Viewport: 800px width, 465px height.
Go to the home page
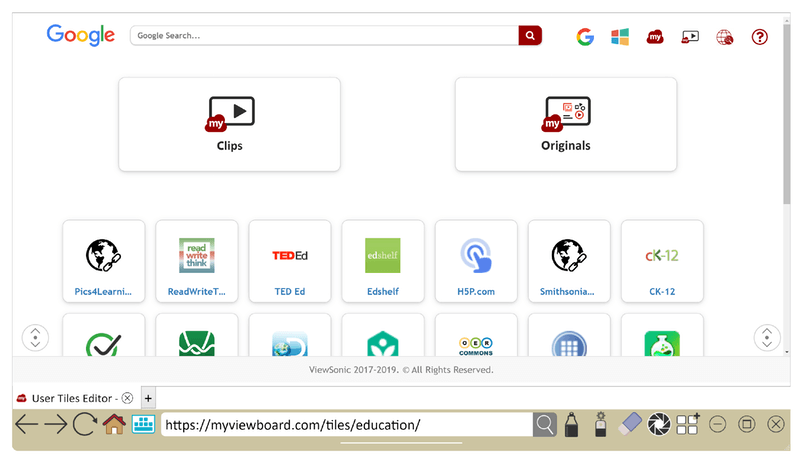114,424
